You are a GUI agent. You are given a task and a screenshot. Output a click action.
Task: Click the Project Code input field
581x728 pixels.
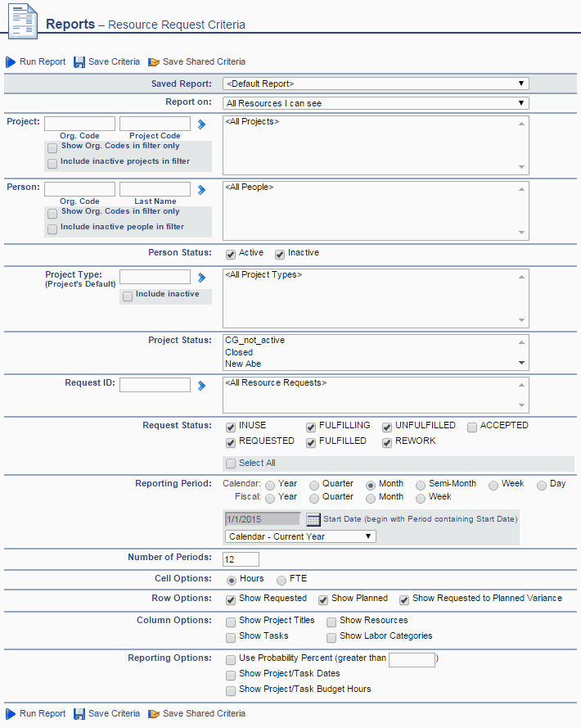coord(155,124)
